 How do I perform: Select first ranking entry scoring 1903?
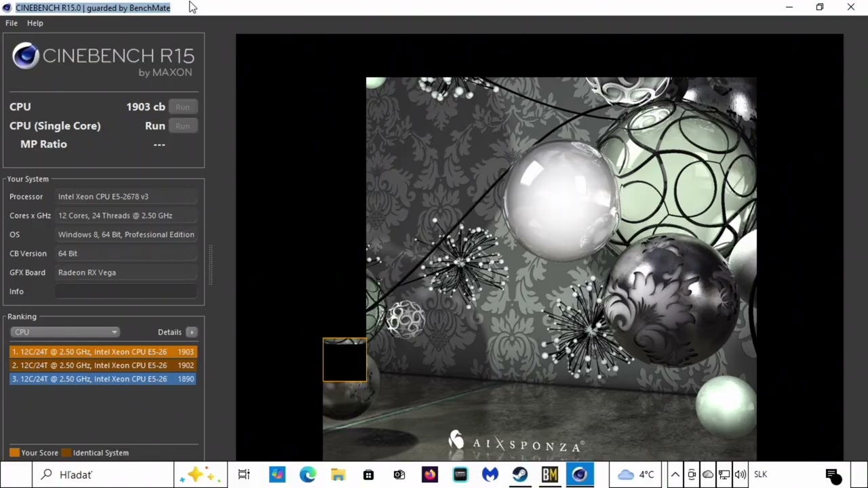point(103,352)
